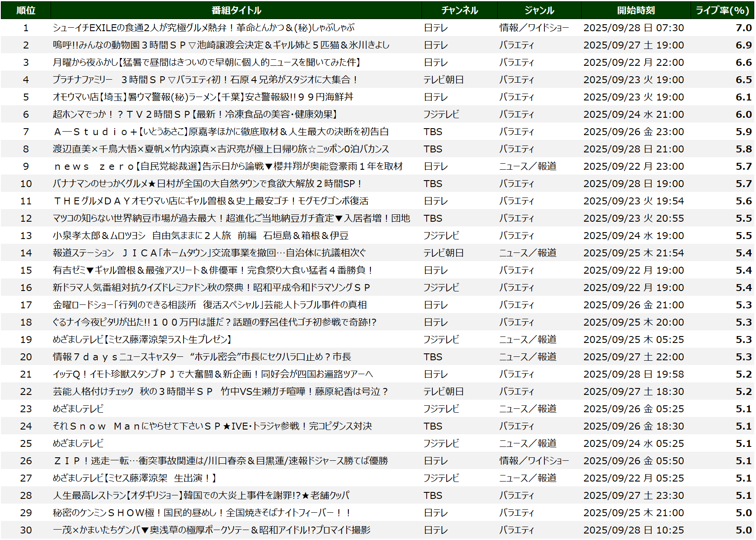Click the 開始時刻 column header
Image resolution: width=756 pixels, height=540 pixels.
(636, 10)
